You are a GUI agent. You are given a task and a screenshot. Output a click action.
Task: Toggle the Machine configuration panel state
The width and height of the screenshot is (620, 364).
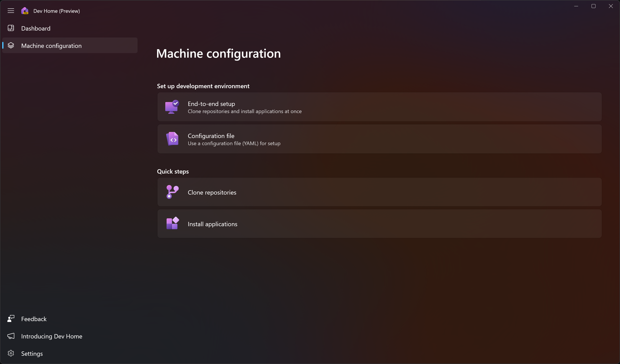(x=11, y=11)
